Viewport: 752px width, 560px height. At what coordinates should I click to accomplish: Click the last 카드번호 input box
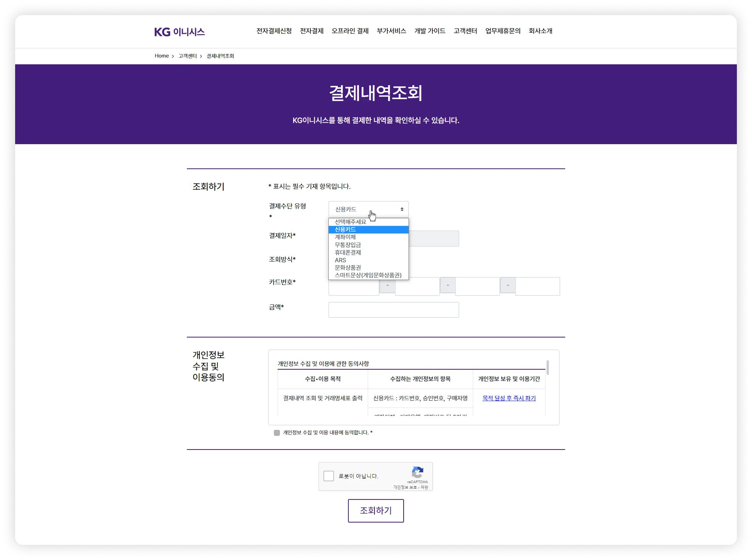537,286
